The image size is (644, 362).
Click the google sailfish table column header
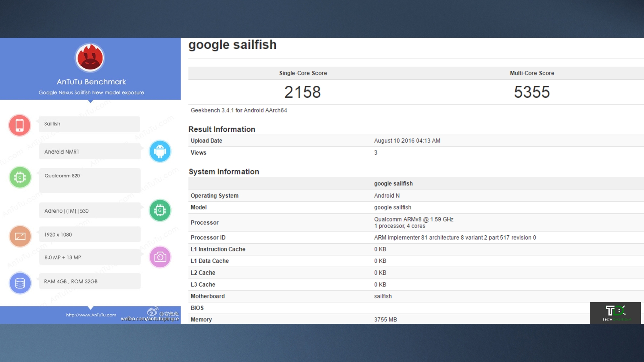coord(393,184)
